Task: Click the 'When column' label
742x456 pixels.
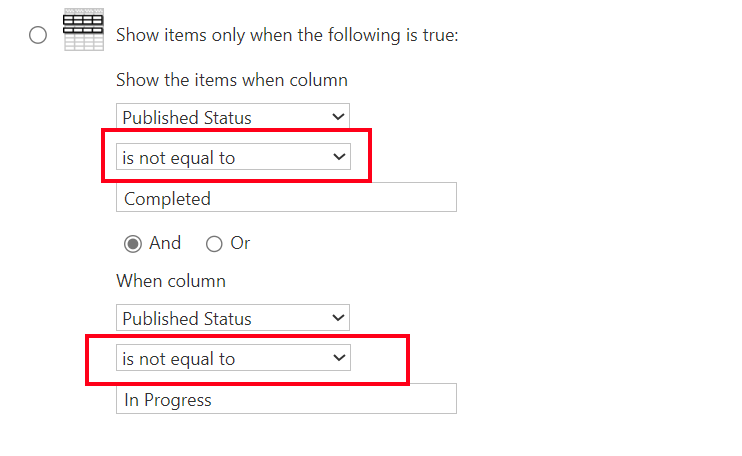Action: click(x=171, y=281)
